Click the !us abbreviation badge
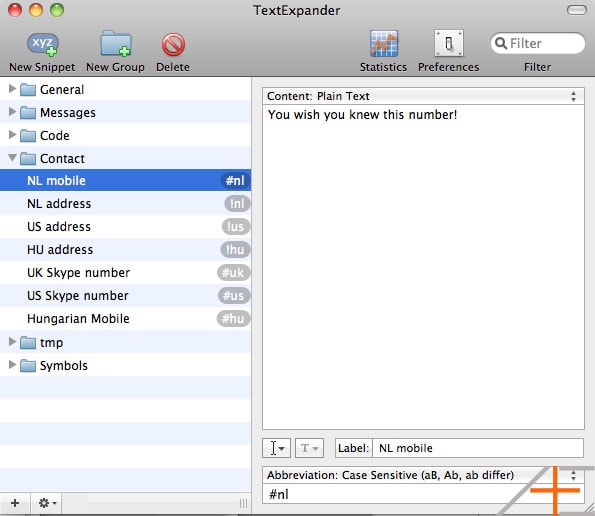This screenshot has width=595, height=516. click(236, 227)
